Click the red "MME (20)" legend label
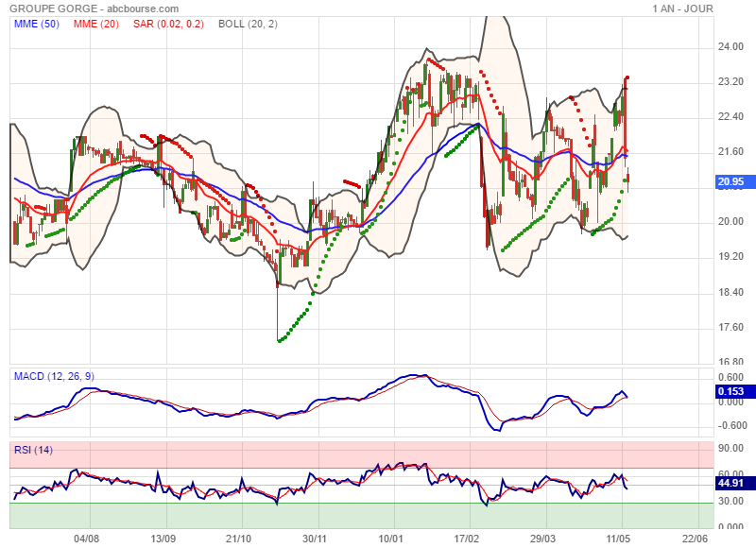756x548 pixels. (96, 25)
